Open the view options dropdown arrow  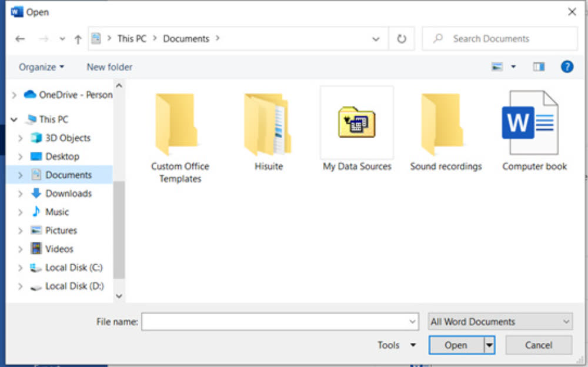point(513,67)
